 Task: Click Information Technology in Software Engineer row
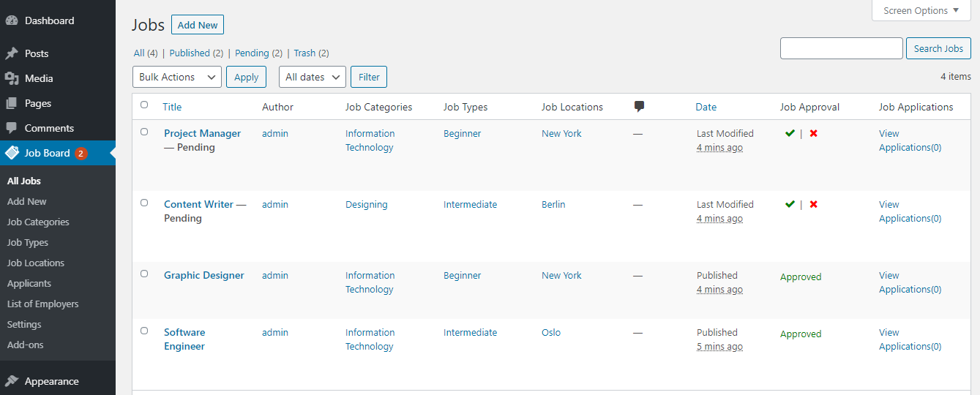370,339
